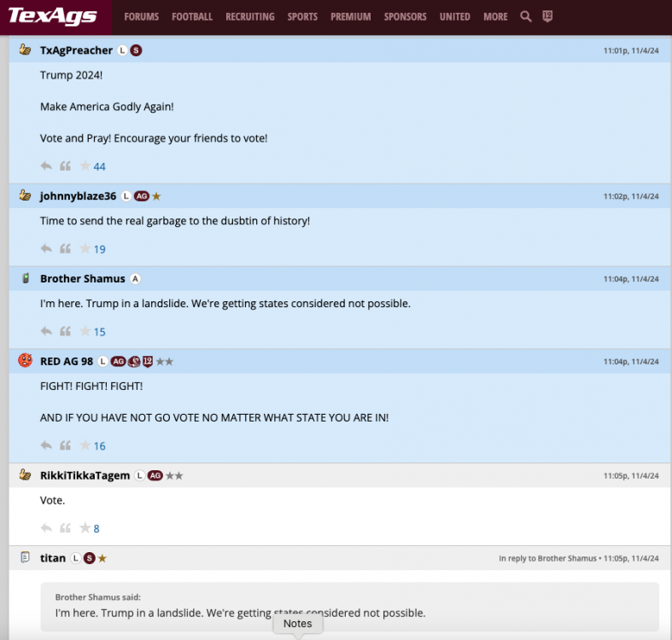Image resolution: width=672 pixels, height=640 pixels.
Task: Open the Premium menu
Action: (351, 17)
